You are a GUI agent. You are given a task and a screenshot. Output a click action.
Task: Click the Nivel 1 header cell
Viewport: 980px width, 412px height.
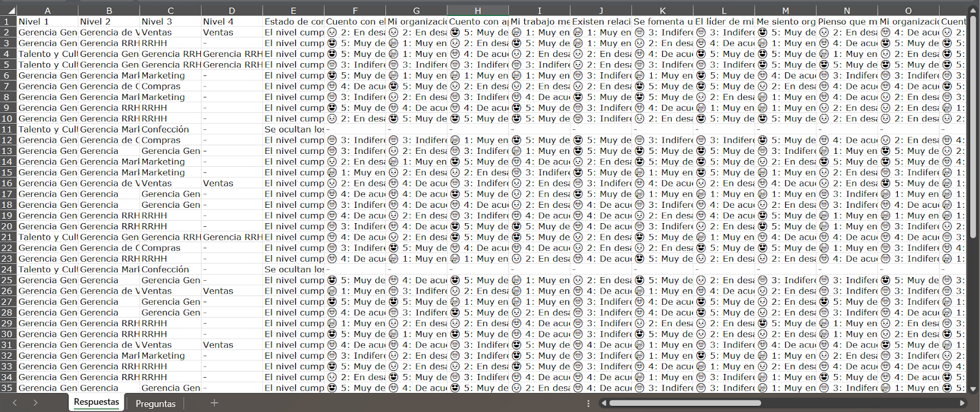pos(47,21)
